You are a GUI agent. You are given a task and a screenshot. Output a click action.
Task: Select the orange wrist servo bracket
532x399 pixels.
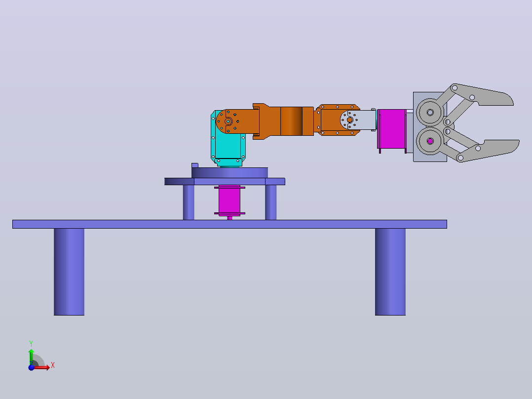[x=331, y=120]
